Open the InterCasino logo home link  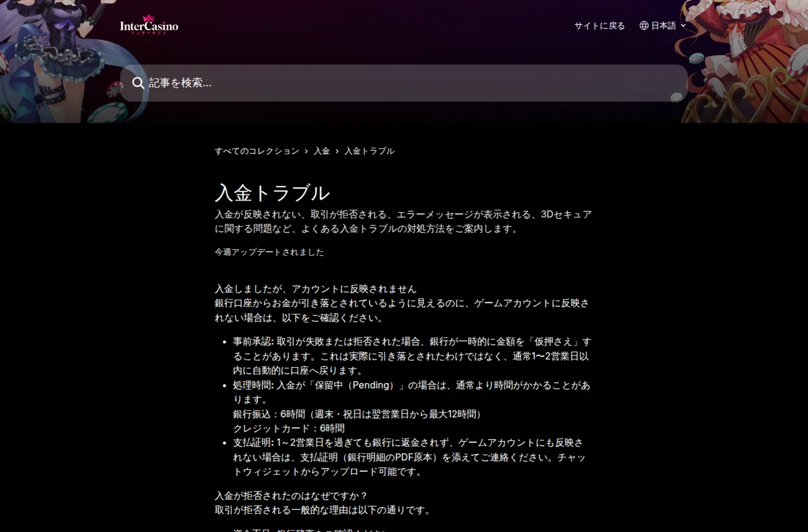149,26
